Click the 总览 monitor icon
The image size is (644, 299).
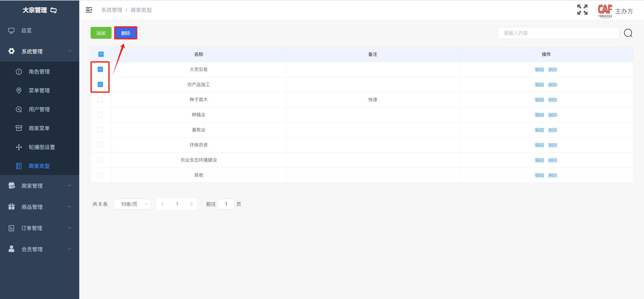pos(11,30)
